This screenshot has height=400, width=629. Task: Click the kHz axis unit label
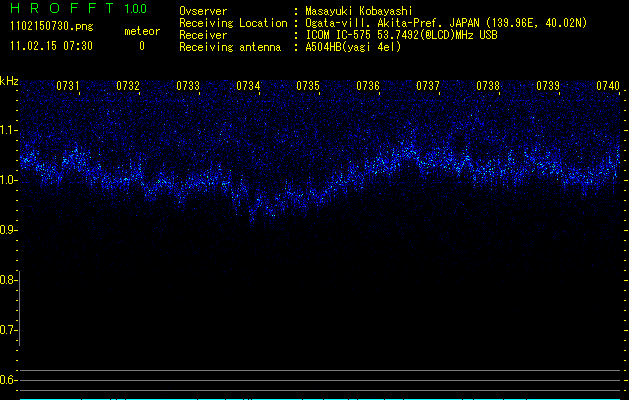[9, 80]
